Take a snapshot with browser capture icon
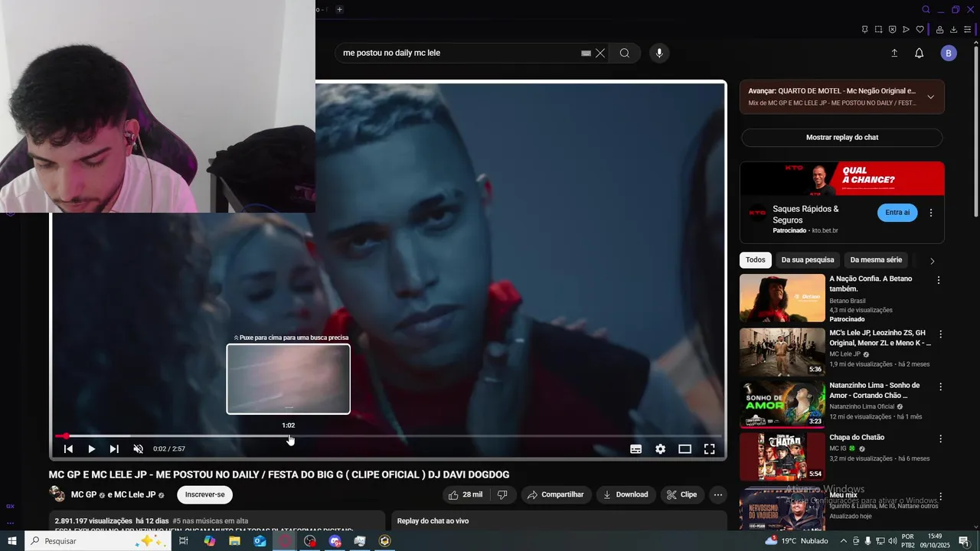Image resolution: width=980 pixels, height=551 pixels. [x=878, y=30]
